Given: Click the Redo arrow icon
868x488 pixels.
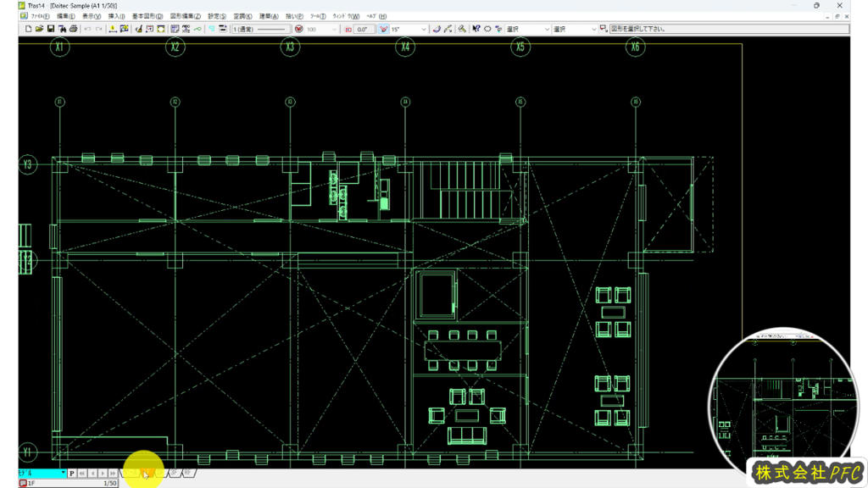Looking at the screenshot, I should [x=98, y=29].
